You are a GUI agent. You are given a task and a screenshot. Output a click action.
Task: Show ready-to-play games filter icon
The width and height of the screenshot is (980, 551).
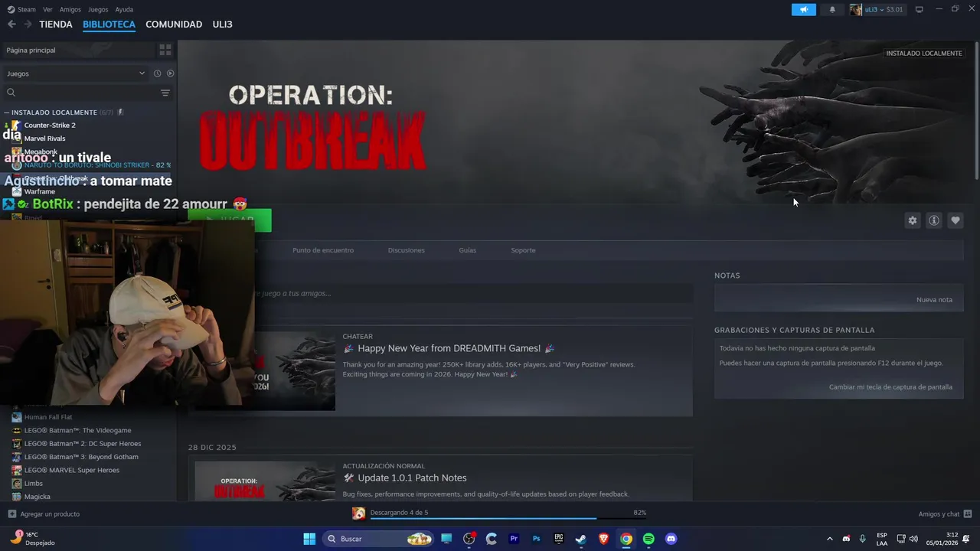click(x=170, y=73)
